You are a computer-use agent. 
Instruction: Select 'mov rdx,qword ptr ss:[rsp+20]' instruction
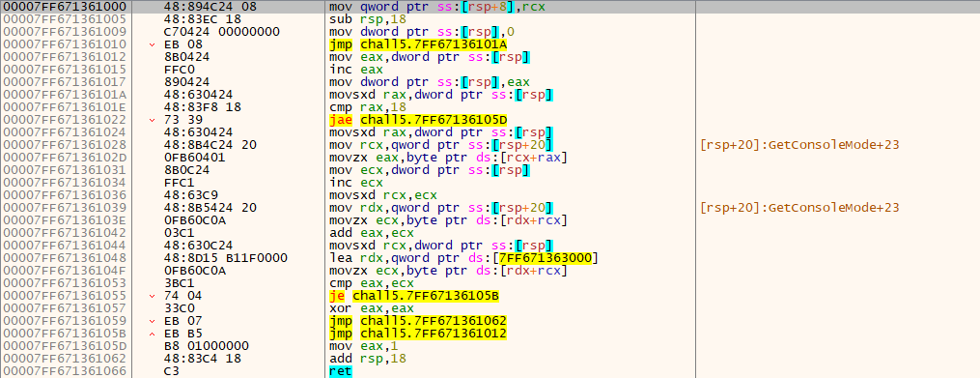[442, 207]
